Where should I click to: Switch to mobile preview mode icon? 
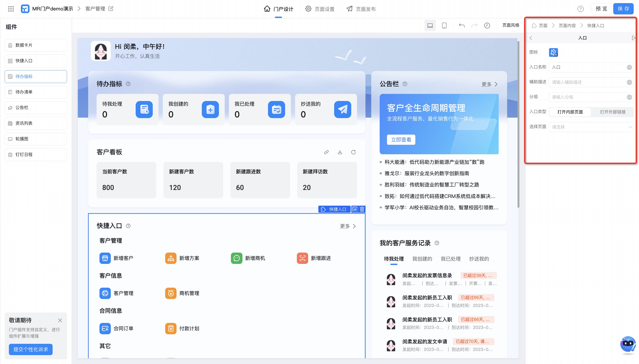click(444, 25)
